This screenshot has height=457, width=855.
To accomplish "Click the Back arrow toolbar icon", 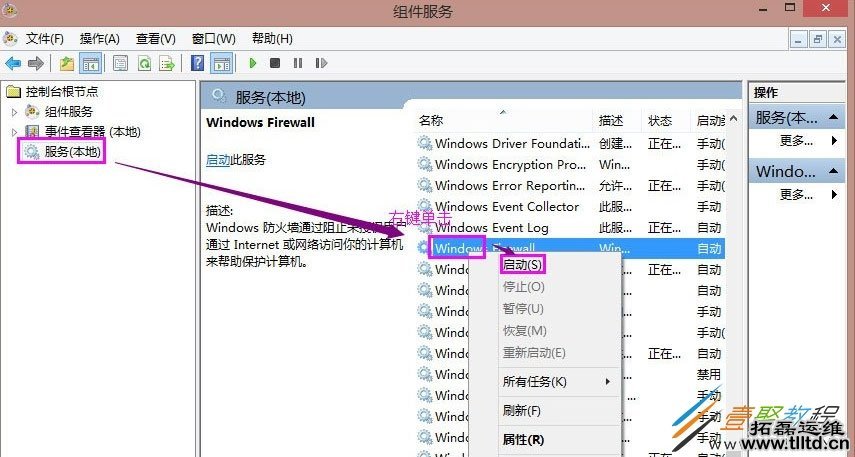I will (13, 63).
